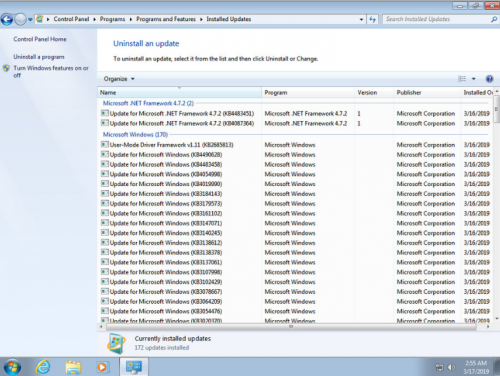Collapse the Microsoft .NET Framework 4.7.2 group
Image resolution: width=500 pixels, height=376 pixels.
148,103
